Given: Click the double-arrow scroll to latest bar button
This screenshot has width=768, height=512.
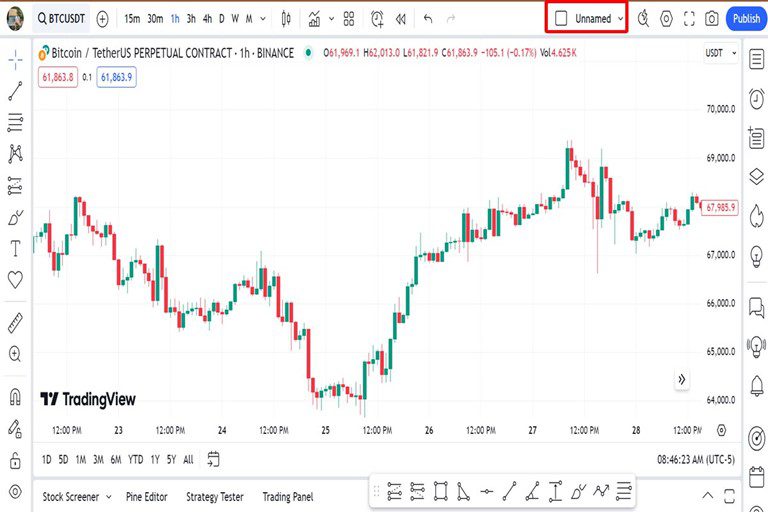Looking at the screenshot, I should point(681,380).
